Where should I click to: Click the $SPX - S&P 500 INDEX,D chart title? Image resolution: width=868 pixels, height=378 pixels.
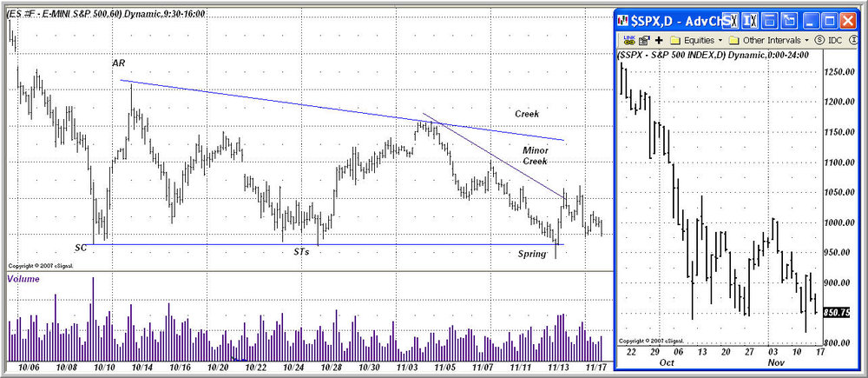(x=713, y=55)
